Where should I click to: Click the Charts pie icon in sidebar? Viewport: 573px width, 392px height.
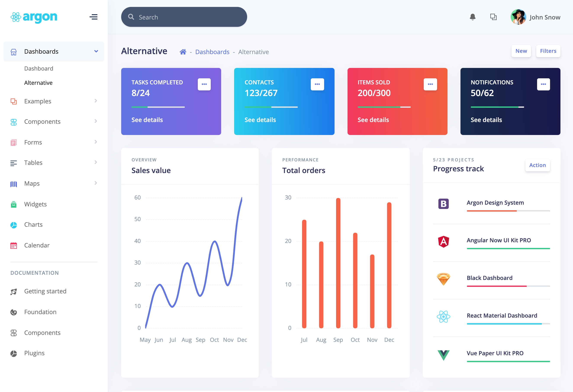point(14,225)
